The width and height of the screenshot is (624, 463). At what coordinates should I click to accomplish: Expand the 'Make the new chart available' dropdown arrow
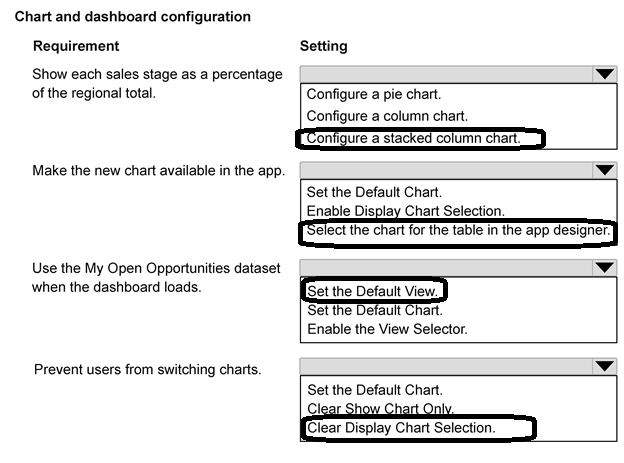pyautogui.click(x=604, y=170)
